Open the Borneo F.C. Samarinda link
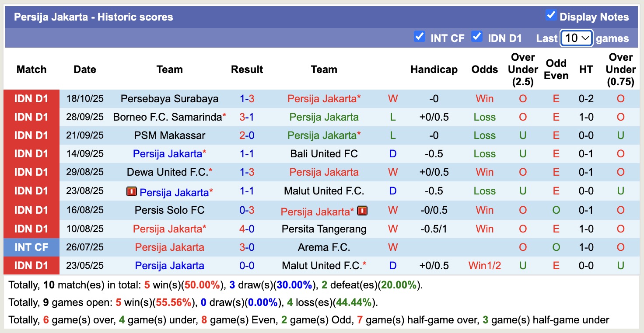This screenshot has height=333, width=644. click(167, 117)
